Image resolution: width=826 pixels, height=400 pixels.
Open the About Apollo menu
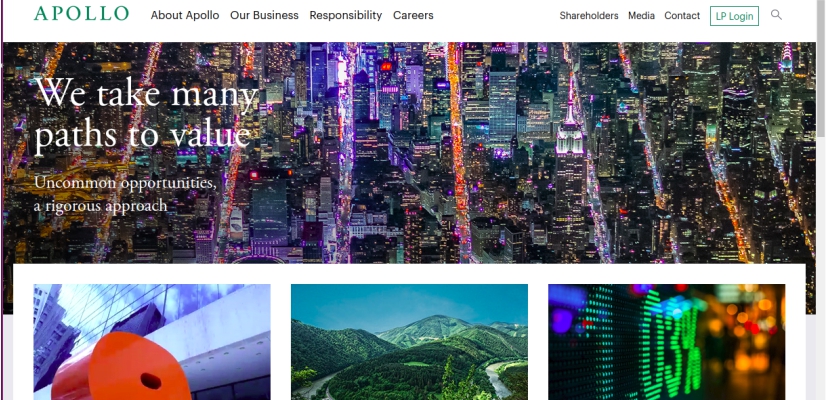185,15
